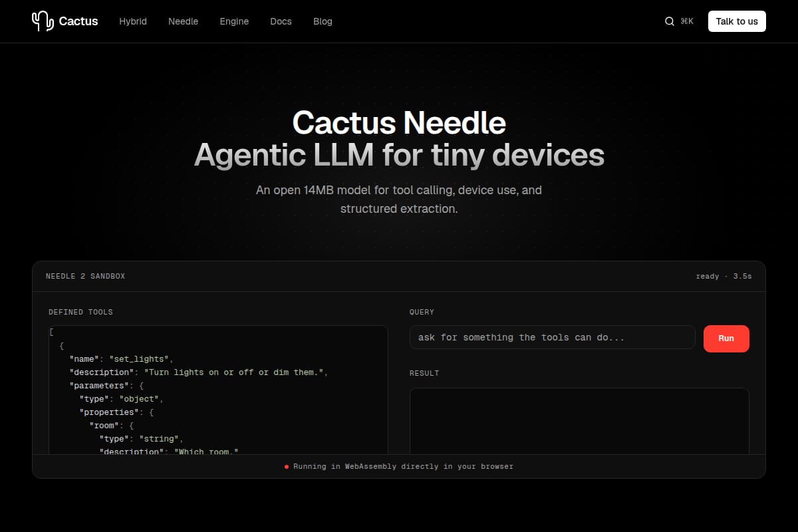Click inside the empty Result box
The width and height of the screenshot is (798, 532).
tap(579, 421)
